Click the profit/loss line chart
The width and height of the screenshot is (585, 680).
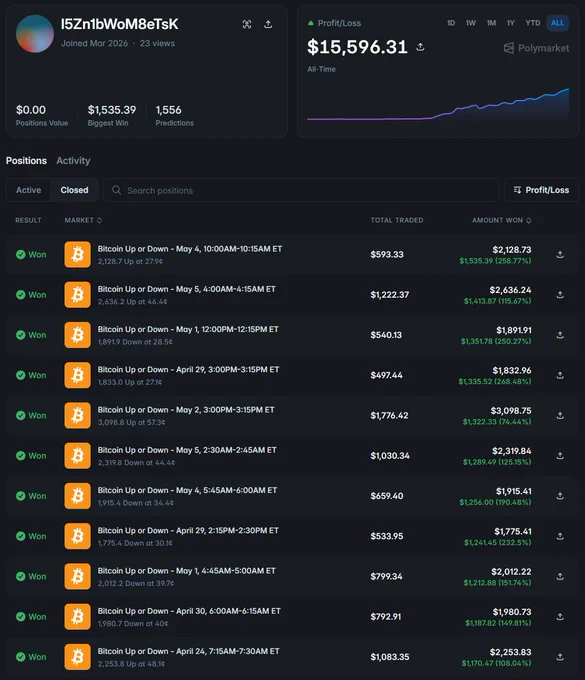pyautogui.click(x=438, y=104)
